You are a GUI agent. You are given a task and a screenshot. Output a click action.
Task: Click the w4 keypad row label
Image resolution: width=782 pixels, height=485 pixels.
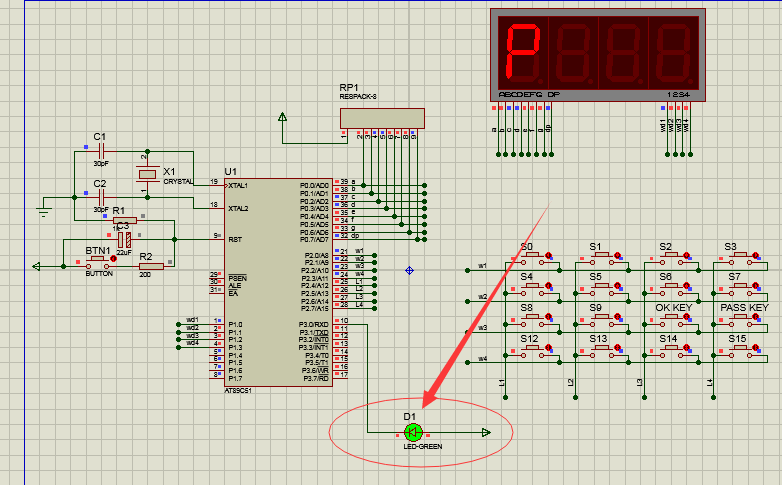pos(482,358)
